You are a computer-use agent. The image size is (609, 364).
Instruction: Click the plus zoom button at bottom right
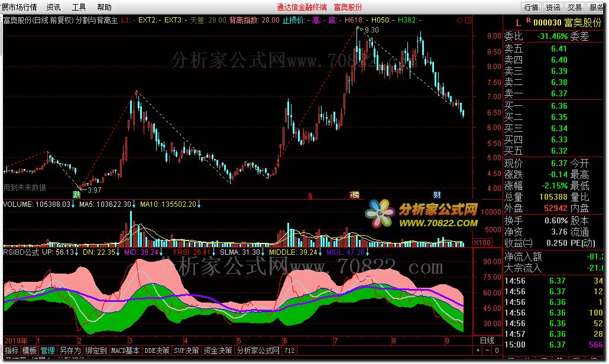click(478, 350)
